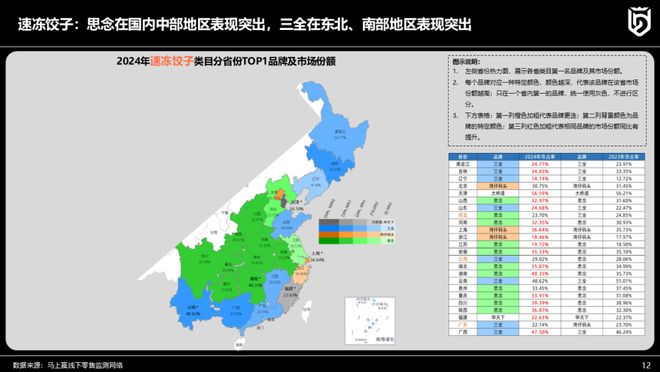Click the Guangxi province on the map
660x372 pixels.
[x=234, y=311]
